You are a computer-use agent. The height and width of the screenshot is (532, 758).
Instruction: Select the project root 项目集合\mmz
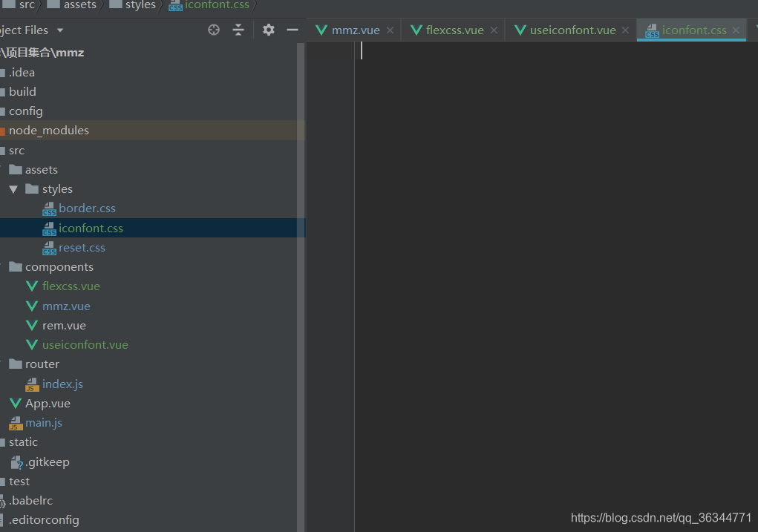[x=42, y=53]
